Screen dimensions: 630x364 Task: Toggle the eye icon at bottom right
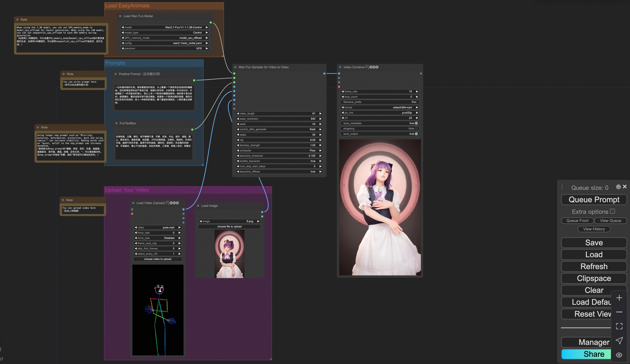(x=619, y=355)
